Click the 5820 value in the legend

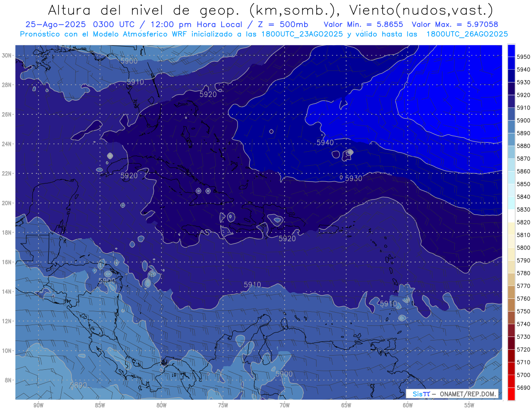pos(524,222)
